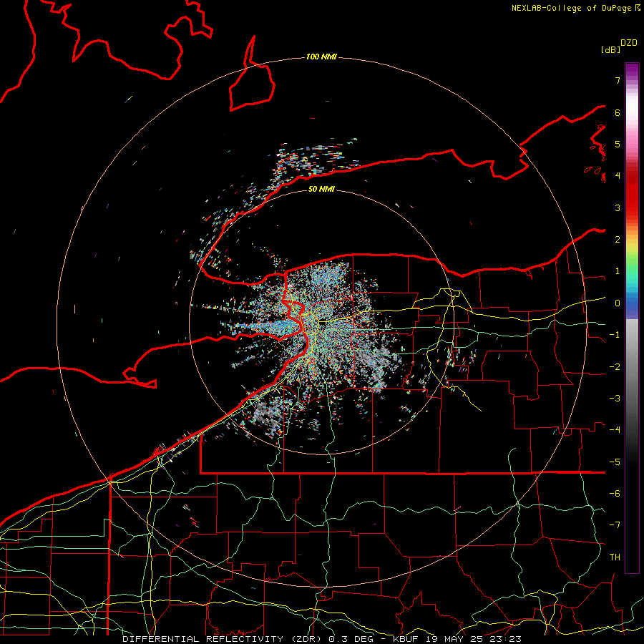Click the -6 dB value on color scale
This screenshot has height=644, width=644.
[x=615, y=494]
